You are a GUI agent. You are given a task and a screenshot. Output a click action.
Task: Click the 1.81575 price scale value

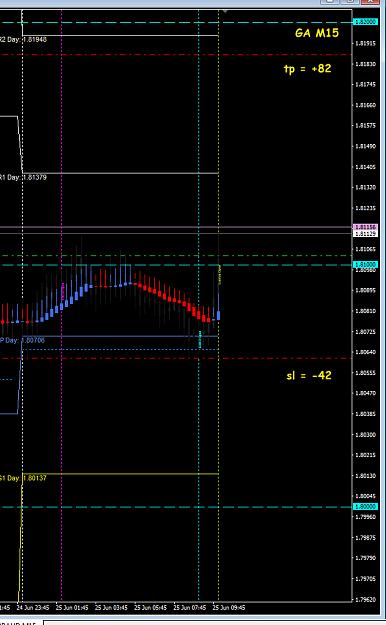[x=366, y=126]
